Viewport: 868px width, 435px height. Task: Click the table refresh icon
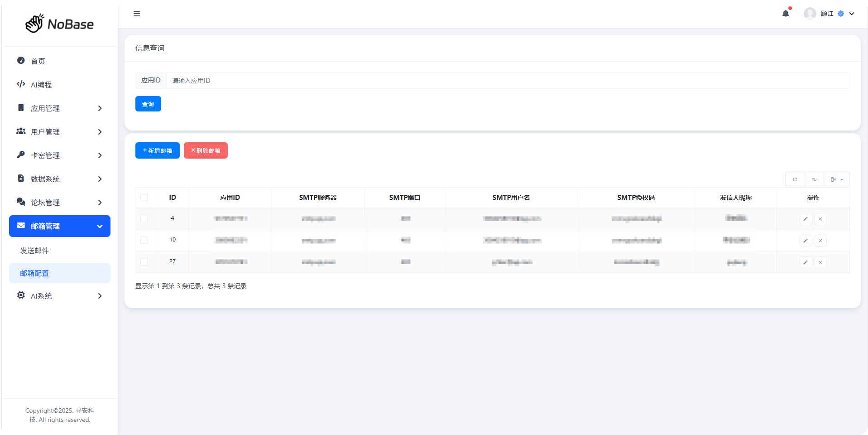click(x=795, y=179)
